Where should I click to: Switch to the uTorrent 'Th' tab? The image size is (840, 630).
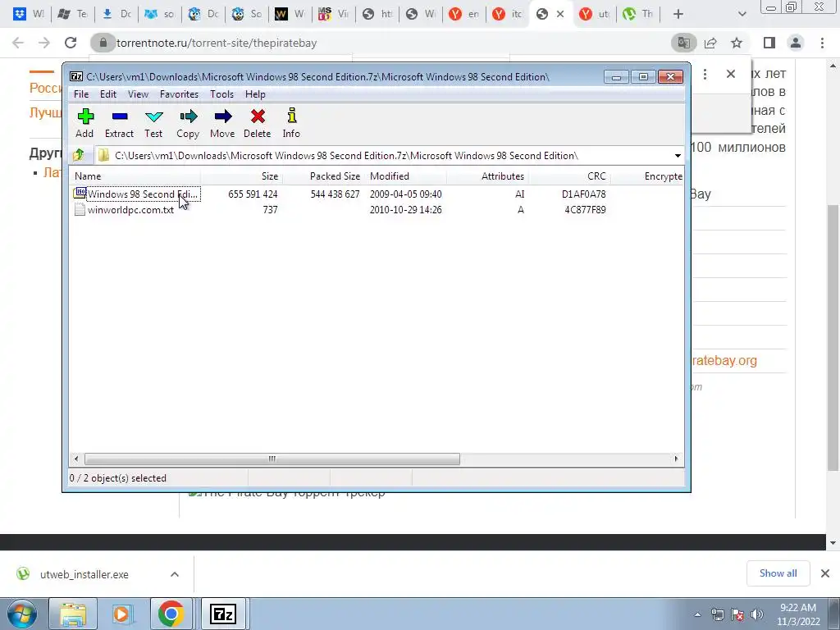click(638, 14)
